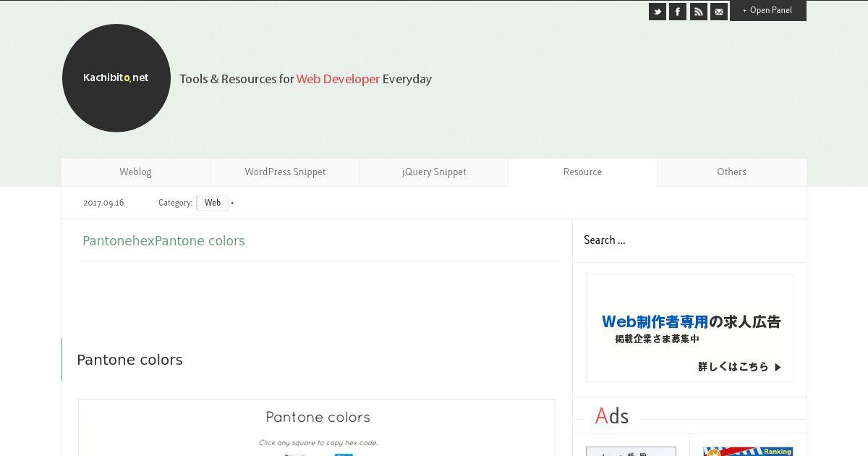Click the Kachibito.net circular logo

pos(116,78)
